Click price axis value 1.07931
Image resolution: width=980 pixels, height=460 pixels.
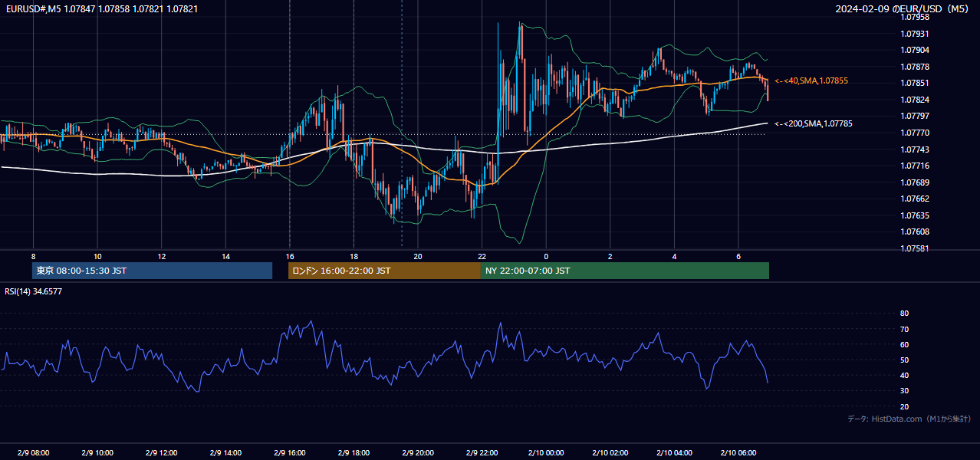point(914,34)
